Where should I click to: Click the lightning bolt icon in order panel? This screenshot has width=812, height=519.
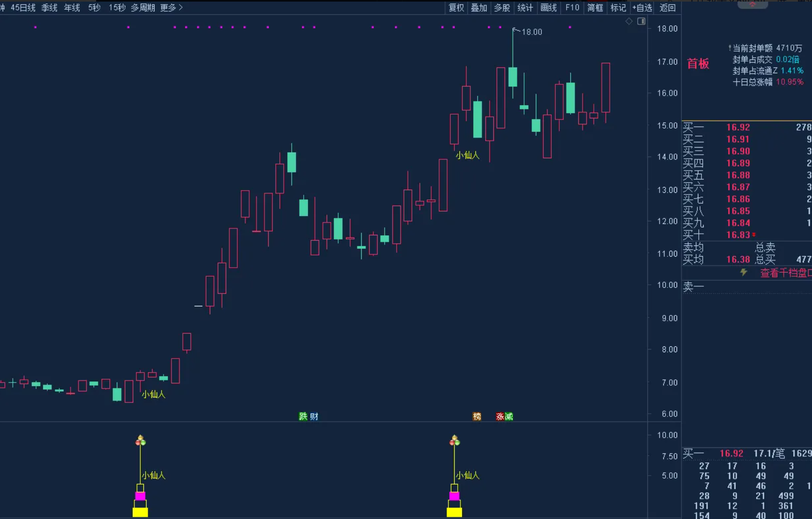click(x=743, y=273)
